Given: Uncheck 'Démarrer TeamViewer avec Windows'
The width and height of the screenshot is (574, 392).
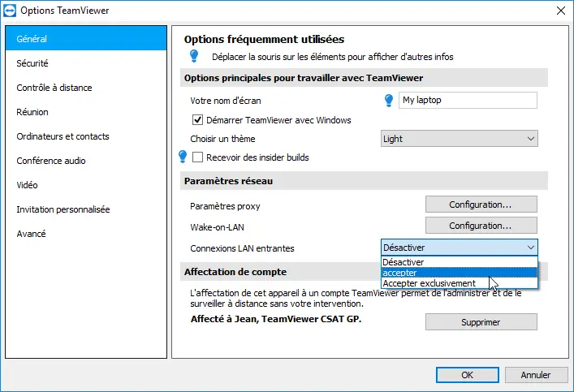Looking at the screenshot, I should click(x=197, y=119).
